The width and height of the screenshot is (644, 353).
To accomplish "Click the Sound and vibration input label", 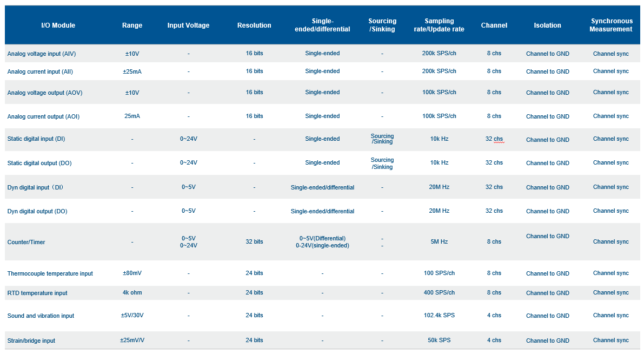I will coord(41,316).
